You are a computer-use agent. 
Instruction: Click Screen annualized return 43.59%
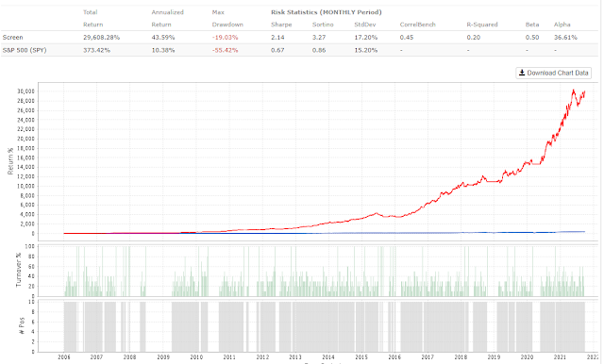pos(163,38)
